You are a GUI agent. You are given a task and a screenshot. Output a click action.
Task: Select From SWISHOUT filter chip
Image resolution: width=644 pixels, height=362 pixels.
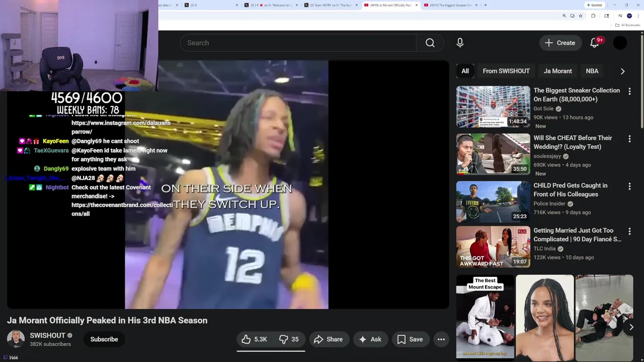(506, 71)
